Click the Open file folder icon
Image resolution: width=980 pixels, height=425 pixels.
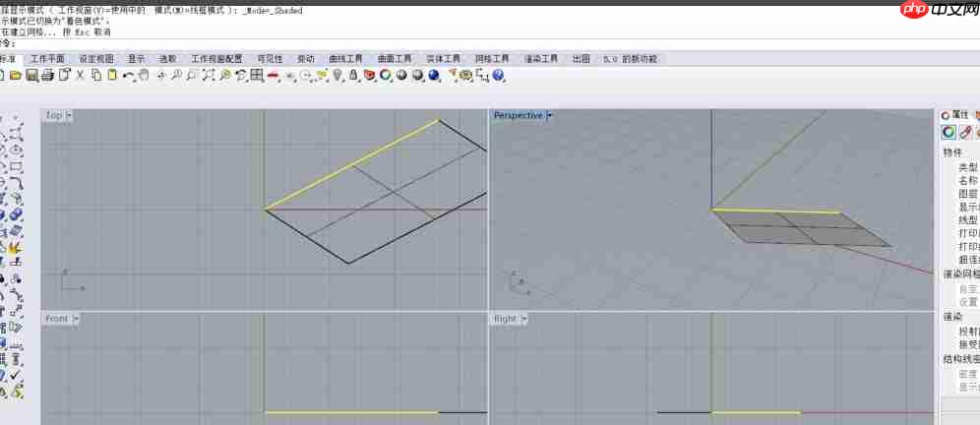click(x=15, y=75)
